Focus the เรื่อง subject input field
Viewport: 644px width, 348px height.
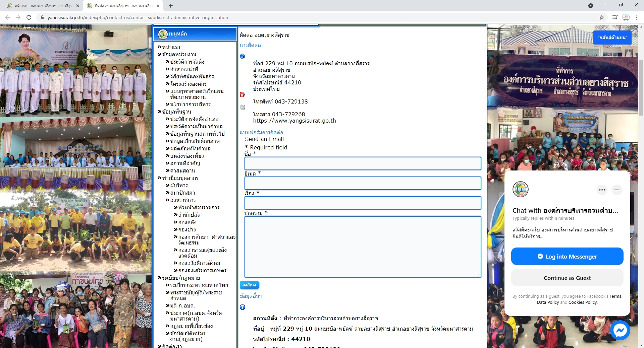click(363, 203)
